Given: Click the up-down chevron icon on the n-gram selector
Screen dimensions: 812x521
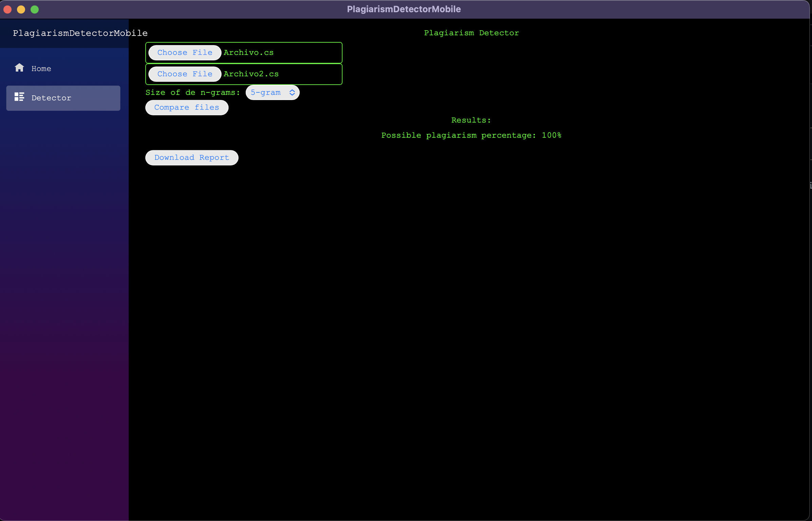Looking at the screenshot, I should pyautogui.click(x=292, y=92).
